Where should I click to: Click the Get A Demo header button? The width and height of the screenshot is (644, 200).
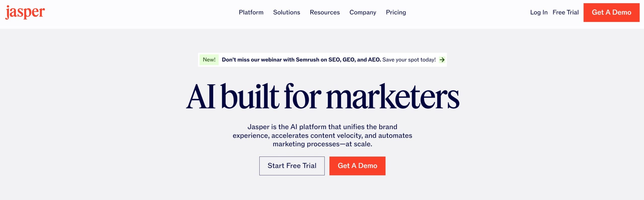(x=611, y=12)
